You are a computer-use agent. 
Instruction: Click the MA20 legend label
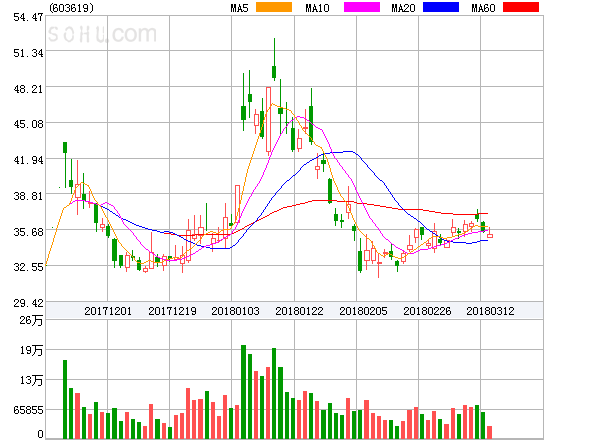[x=403, y=8]
